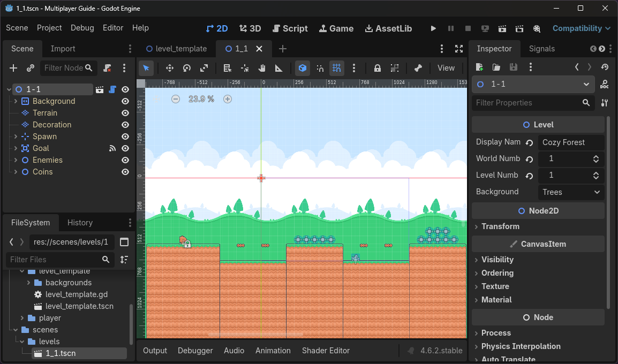Click the Filter Nodes search field

[x=68, y=68]
